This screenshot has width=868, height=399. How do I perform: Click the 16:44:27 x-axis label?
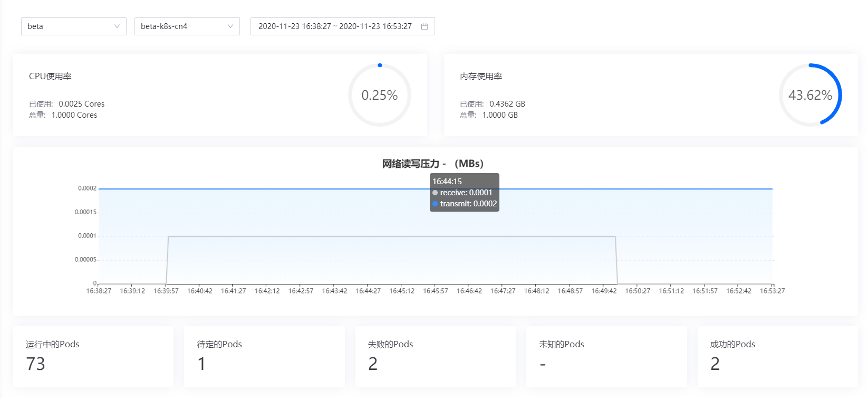(x=368, y=291)
